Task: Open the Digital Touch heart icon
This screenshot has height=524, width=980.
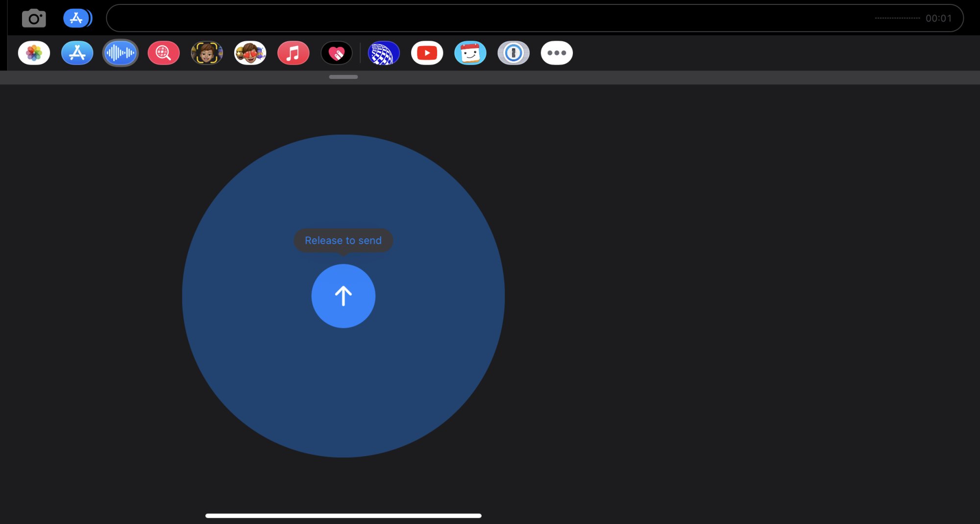Action: coord(337,53)
